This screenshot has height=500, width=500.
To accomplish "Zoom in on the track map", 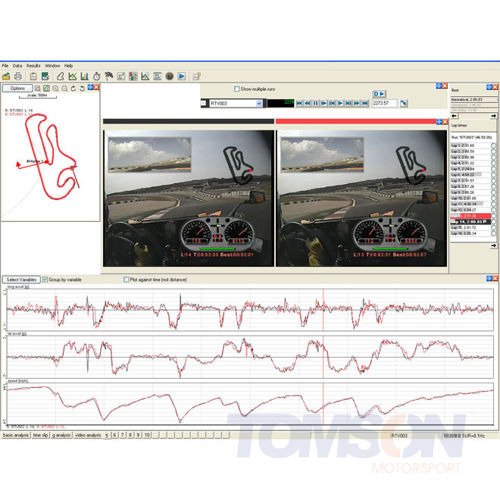I will click(x=55, y=88).
